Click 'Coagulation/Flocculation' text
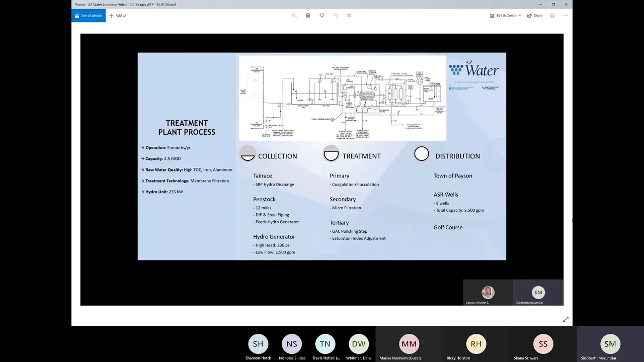Image resolution: width=644 pixels, height=362 pixels. 355,185
